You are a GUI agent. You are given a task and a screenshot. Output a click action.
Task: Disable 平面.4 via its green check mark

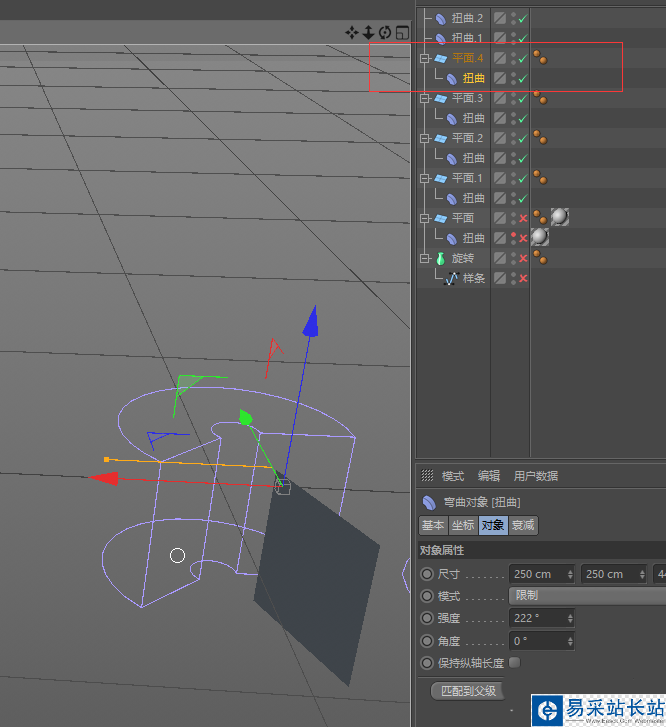point(523,58)
